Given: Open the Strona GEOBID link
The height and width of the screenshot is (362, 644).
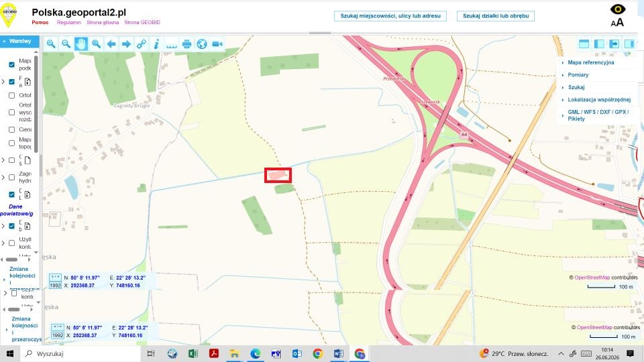Looking at the screenshot, I should (x=142, y=23).
